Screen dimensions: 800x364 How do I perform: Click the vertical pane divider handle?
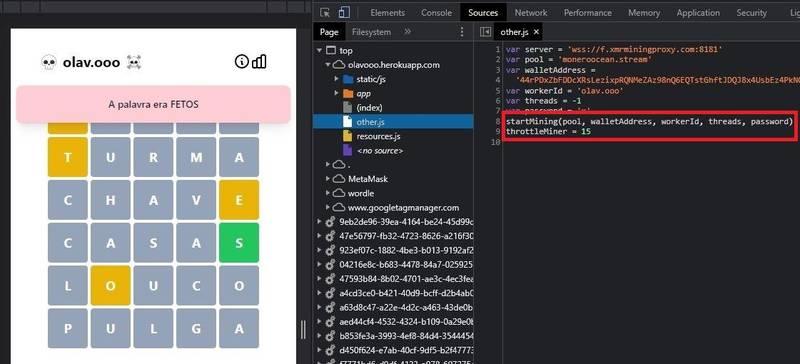(x=304, y=329)
